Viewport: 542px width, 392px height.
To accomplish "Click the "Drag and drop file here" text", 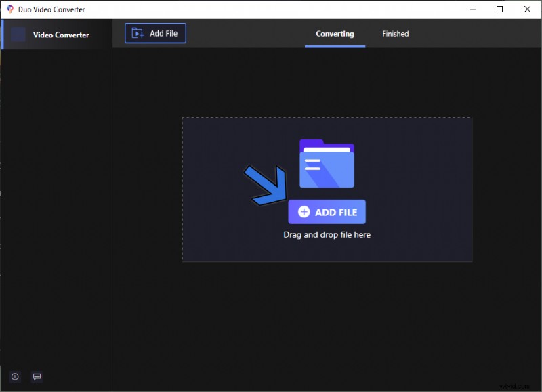I will click(x=327, y=235).
